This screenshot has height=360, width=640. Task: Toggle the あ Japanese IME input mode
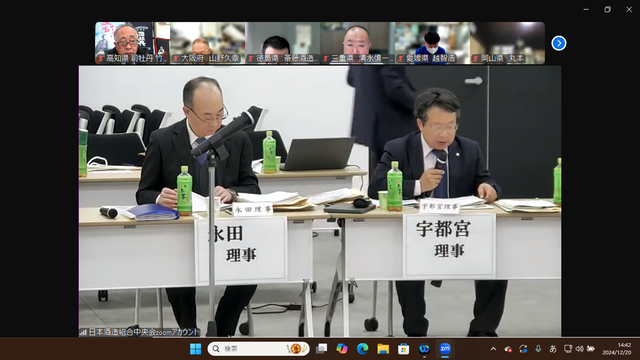[553, 349]
